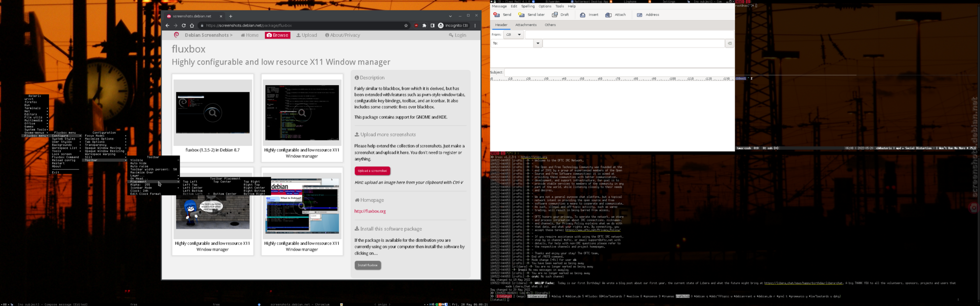Click the To recipient input field
Screen dimensions: 980x306
tap(634, 44)
